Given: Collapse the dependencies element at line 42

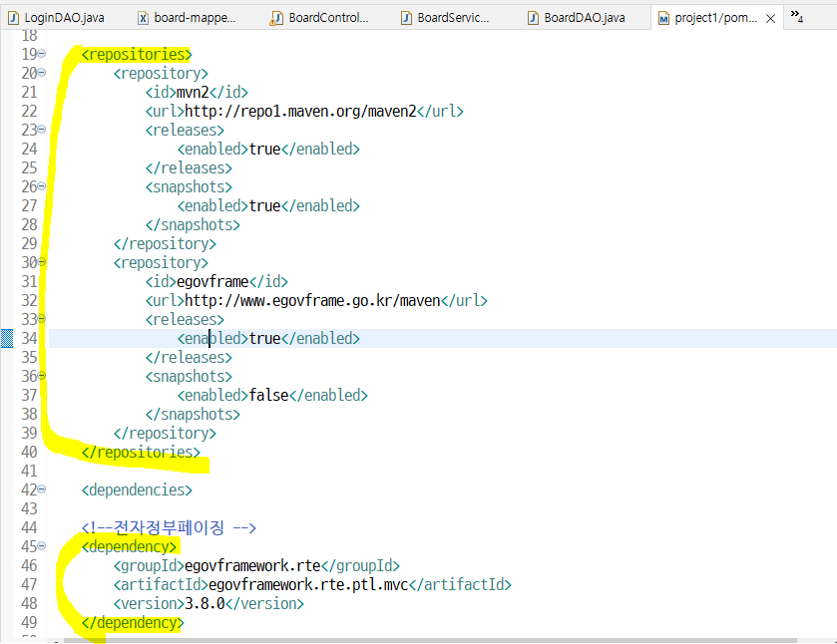Looking at the screenshot, I should coord(42,489).
